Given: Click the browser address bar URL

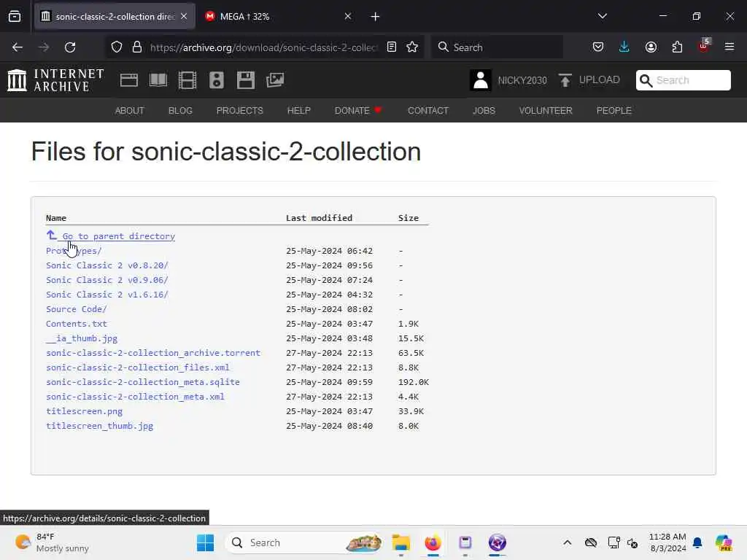Looking at the screenshot, I should click(x=263, y=47).
